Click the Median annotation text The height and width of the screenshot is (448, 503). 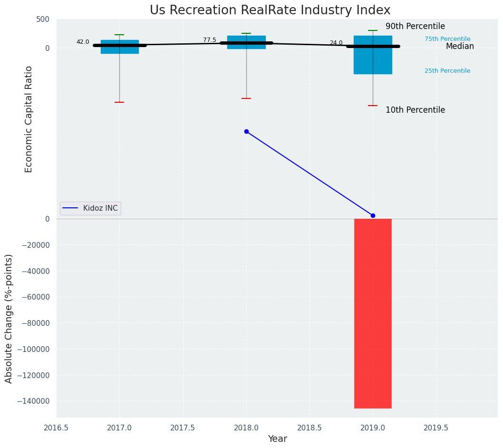coord(460,46)
